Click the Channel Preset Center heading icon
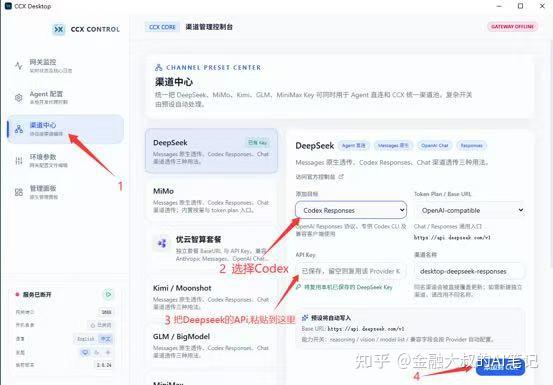 point(159,67)
